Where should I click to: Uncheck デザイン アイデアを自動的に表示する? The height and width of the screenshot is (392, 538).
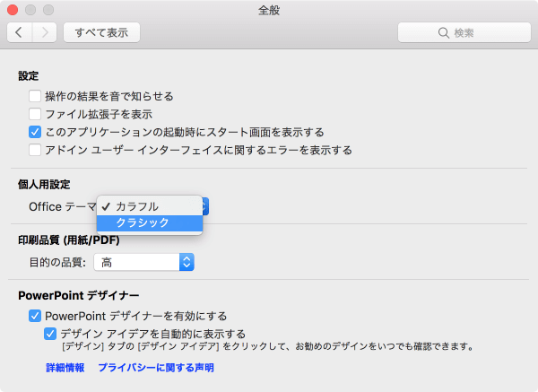51,334
